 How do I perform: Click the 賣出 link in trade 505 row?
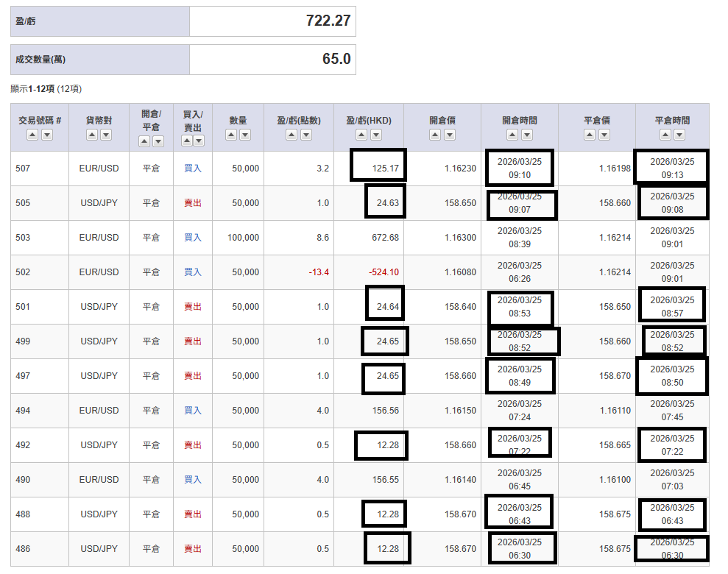click(x=193, y=203)
